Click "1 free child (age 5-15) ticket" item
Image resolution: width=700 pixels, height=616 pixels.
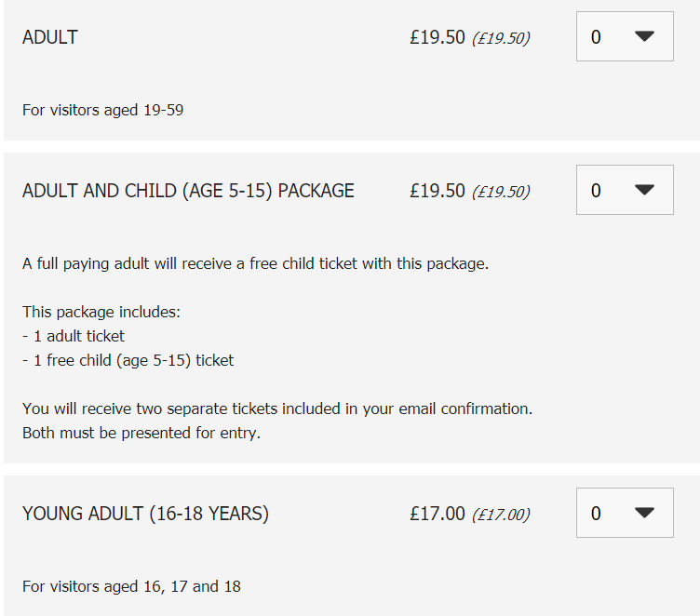pyautogui.click(x=128, y=360)
